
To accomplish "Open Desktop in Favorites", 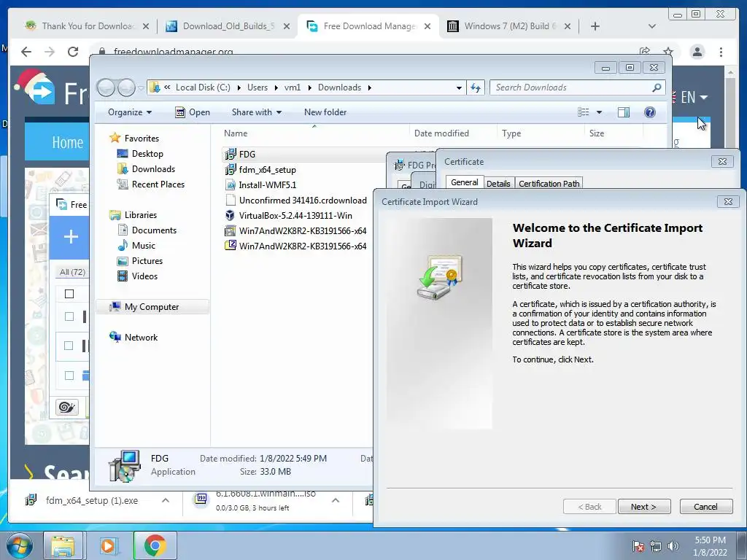I will click(x=147, y=154).
